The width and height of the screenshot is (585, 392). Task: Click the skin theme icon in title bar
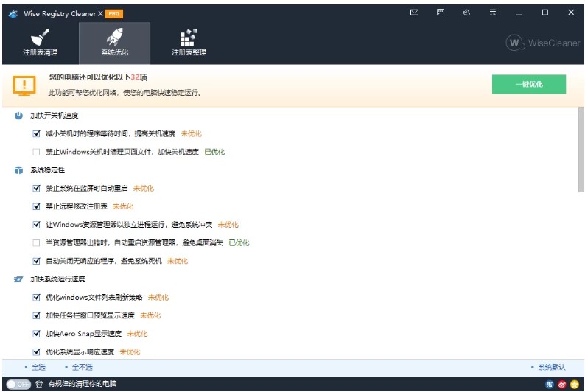click(x=466, y=13)
